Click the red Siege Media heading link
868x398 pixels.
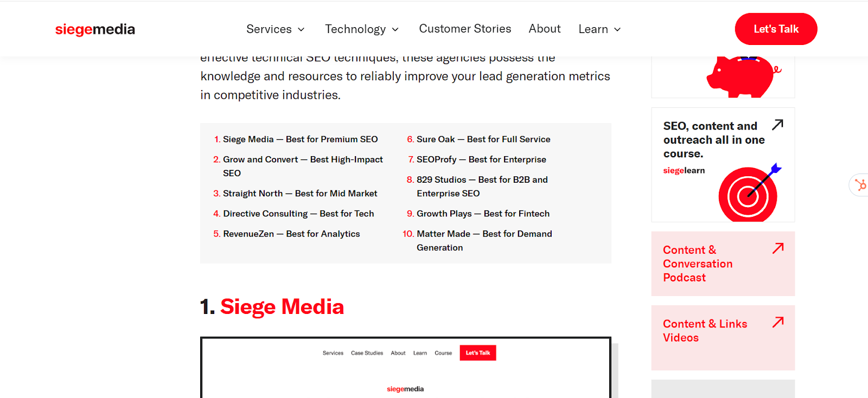(x=282, y=307)
